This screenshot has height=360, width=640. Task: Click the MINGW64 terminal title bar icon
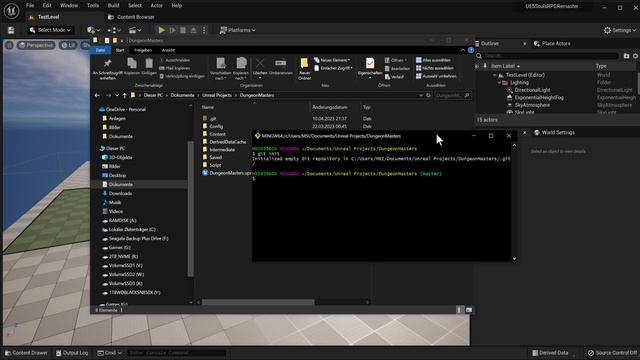tap(258, 136)
